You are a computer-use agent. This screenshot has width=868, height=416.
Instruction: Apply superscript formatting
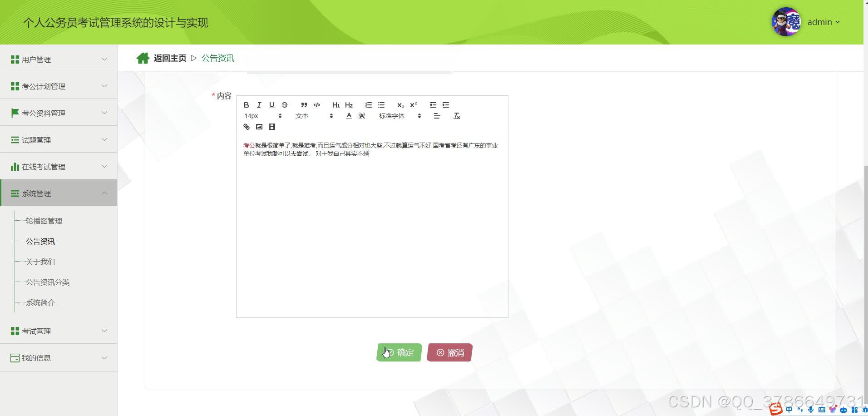pyautogui.click(x=413, y=105)
